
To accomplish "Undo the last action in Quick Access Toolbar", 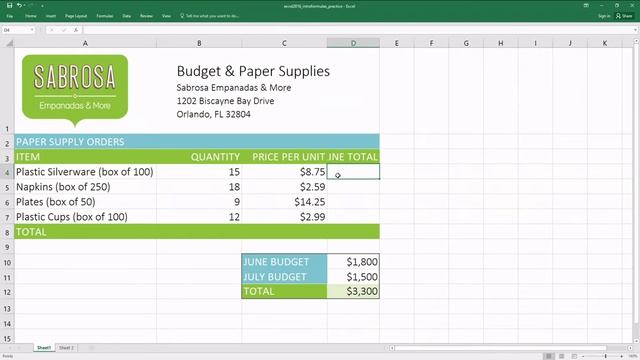I will click(19, 6).
